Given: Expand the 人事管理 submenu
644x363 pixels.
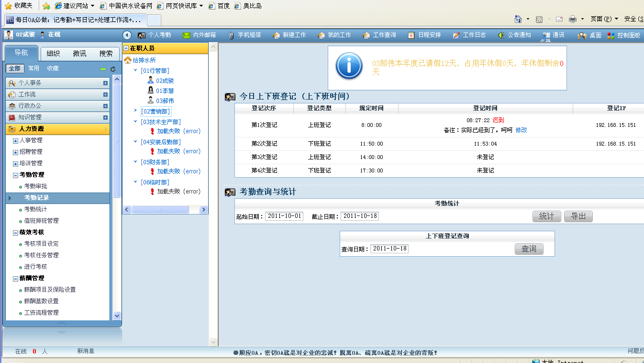Looking at the screenshot, I should [x=15, y=141].
